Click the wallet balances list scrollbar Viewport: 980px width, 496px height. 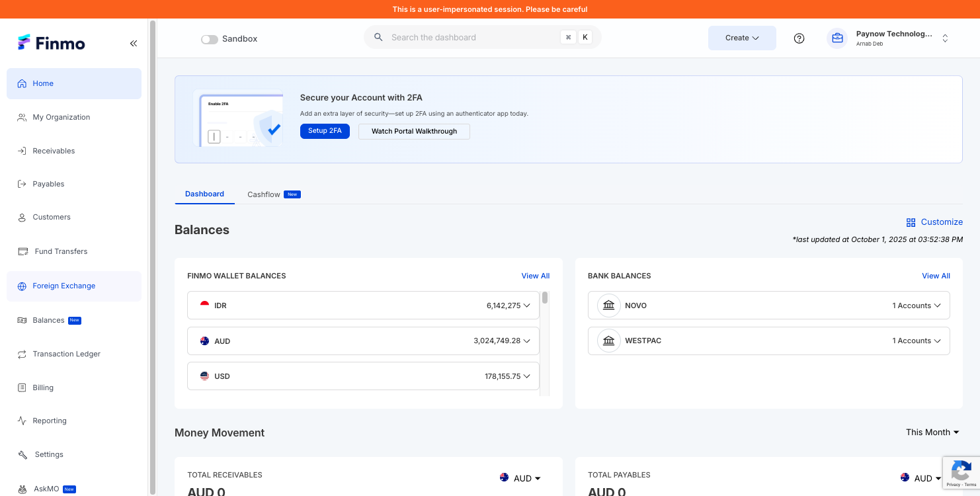(x=545, y=298)
